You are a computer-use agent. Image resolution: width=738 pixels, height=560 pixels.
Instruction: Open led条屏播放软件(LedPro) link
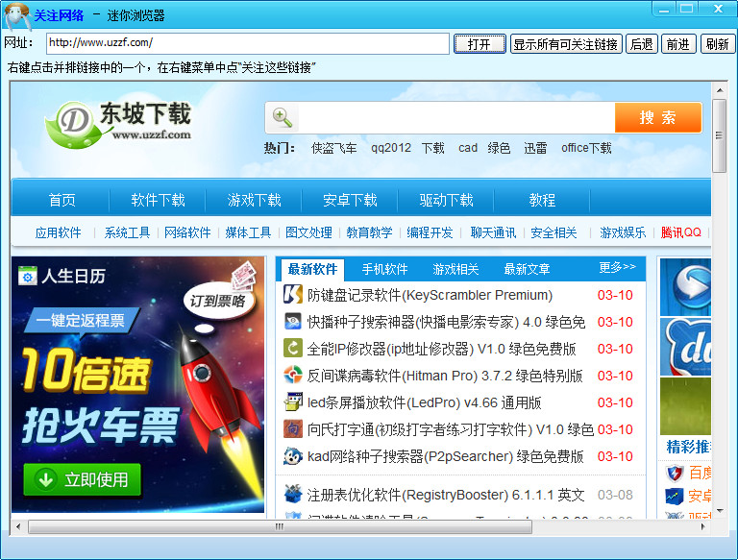pos(424,402)
